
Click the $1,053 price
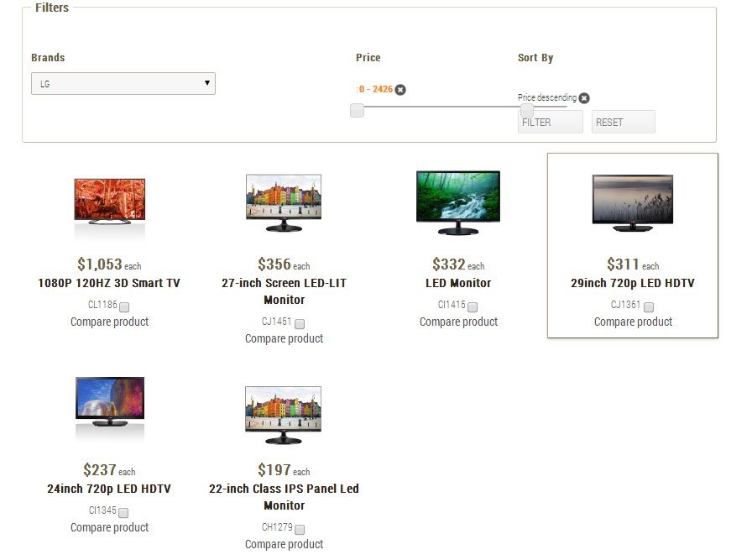coord(100,264)
